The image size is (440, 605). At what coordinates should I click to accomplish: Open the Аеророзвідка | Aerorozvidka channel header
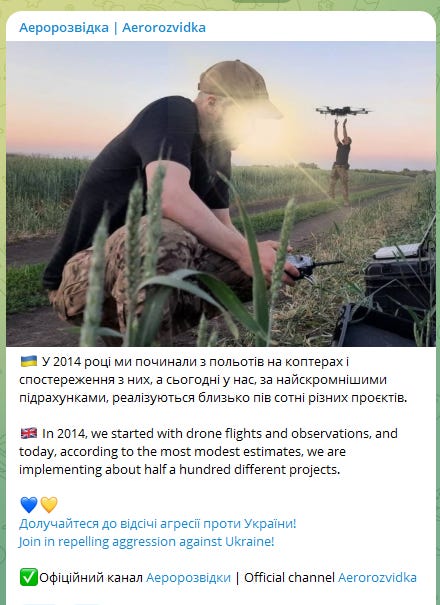(x=112, y=28)
